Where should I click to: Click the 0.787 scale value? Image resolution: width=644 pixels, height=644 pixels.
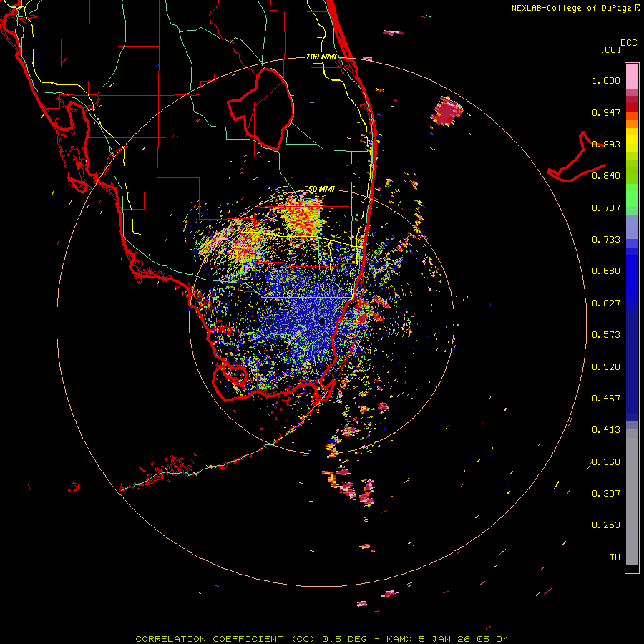(606, 208)
